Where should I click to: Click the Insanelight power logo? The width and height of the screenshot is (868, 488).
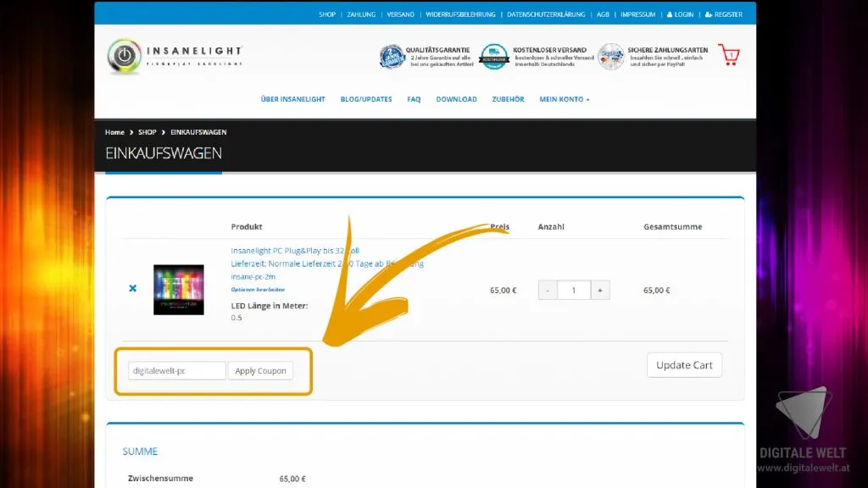[125, 56]
